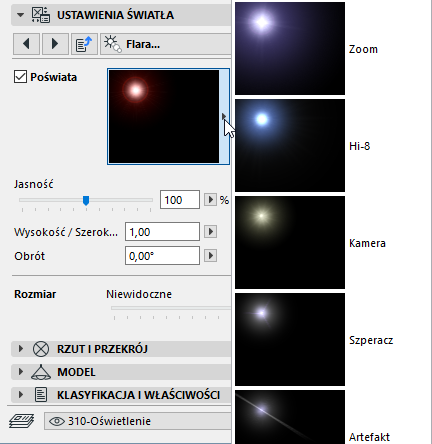Uncheck the Poświata checkbox
This screenshot has height=444, width=432.
tap(20, 77)
